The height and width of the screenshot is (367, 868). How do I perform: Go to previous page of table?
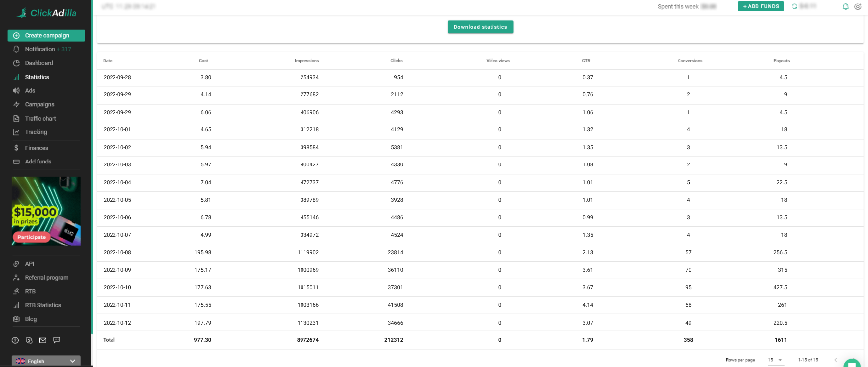[x=836, y=360]
